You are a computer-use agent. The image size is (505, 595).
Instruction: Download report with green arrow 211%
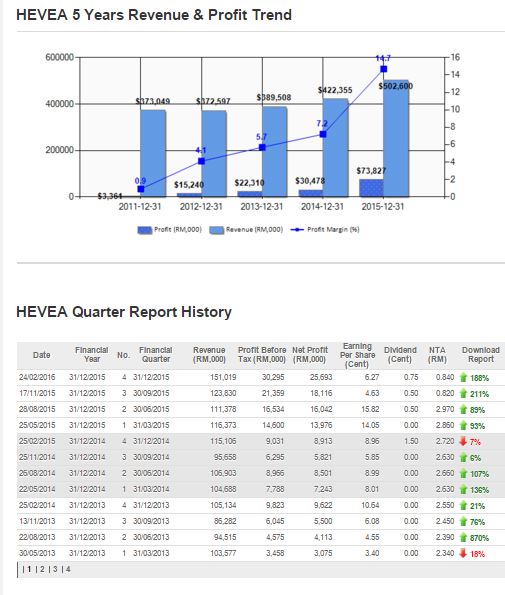pyautogui.click(x=474, y=394)
